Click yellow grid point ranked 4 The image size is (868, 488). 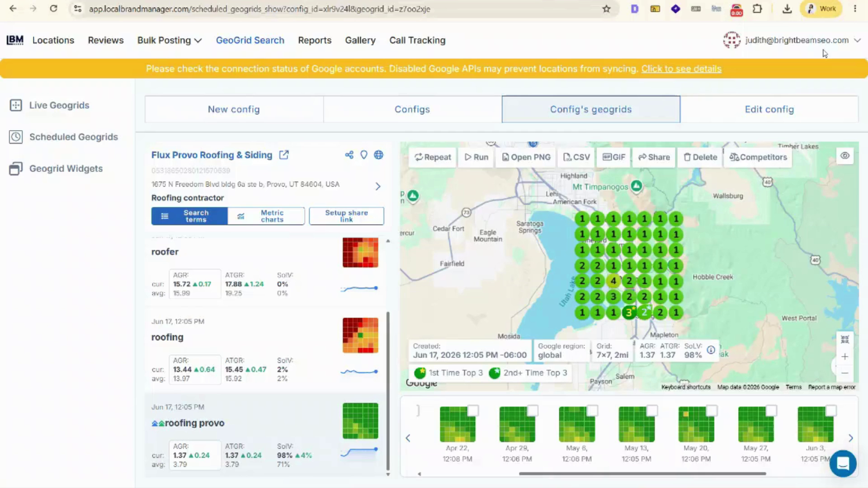coord(613,281)
